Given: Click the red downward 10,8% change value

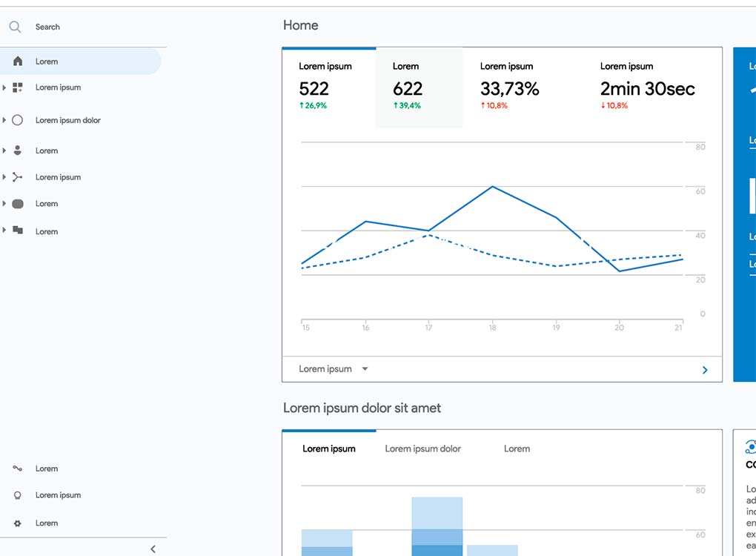Looking at the screenshot, I should [614, 105].
